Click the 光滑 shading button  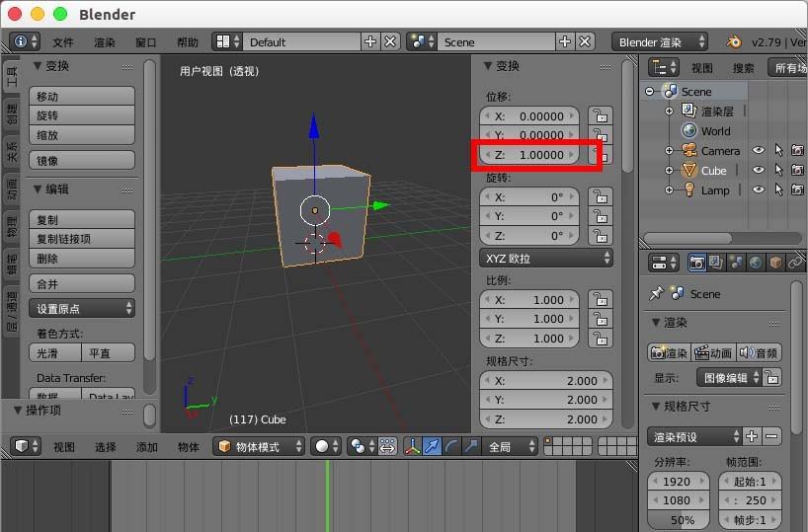pyautogui.click(x=55, y=352)
